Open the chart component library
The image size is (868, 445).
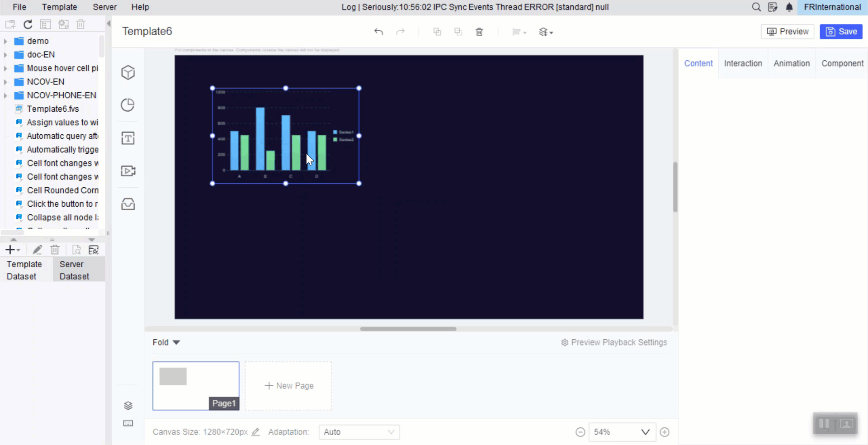pyautogui.click(x=128, y=105)
